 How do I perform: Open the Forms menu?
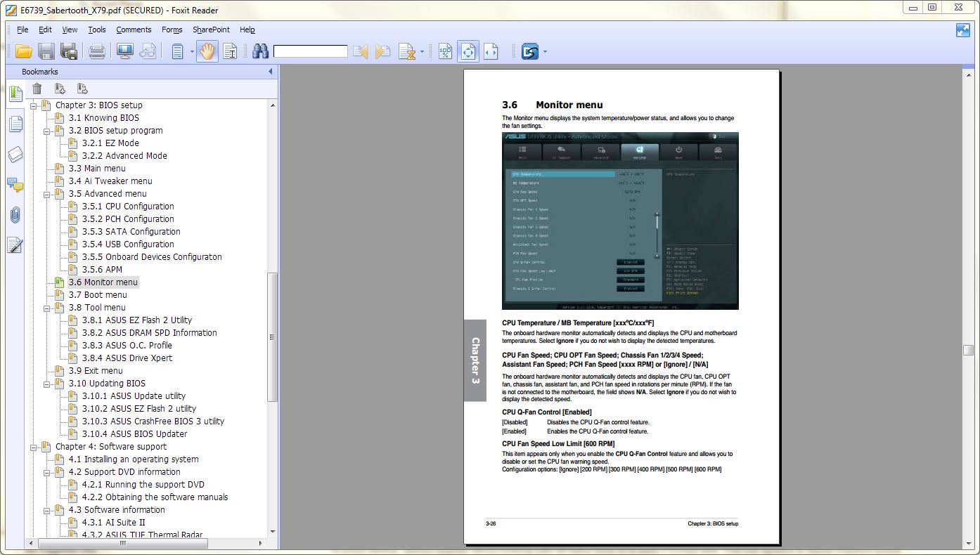point(172,30)
